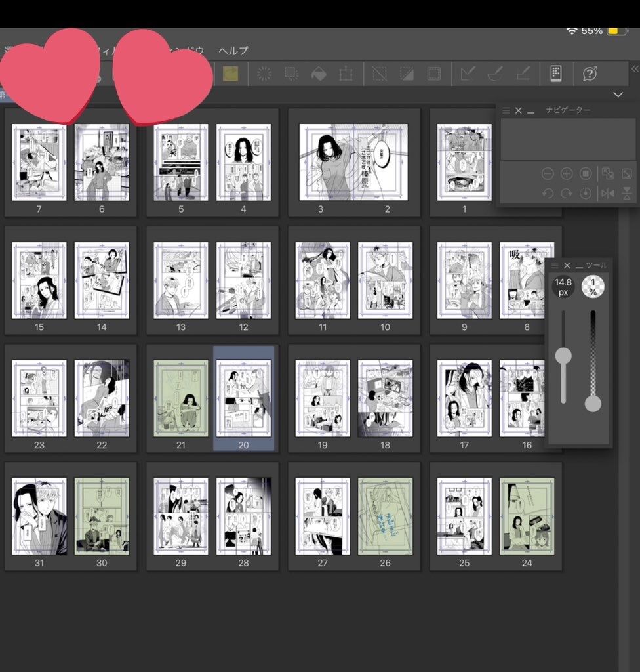Toggle the Navigator flip vertical icon
Viewport: 640px width, 672px height.
click(x=627, y=194)
